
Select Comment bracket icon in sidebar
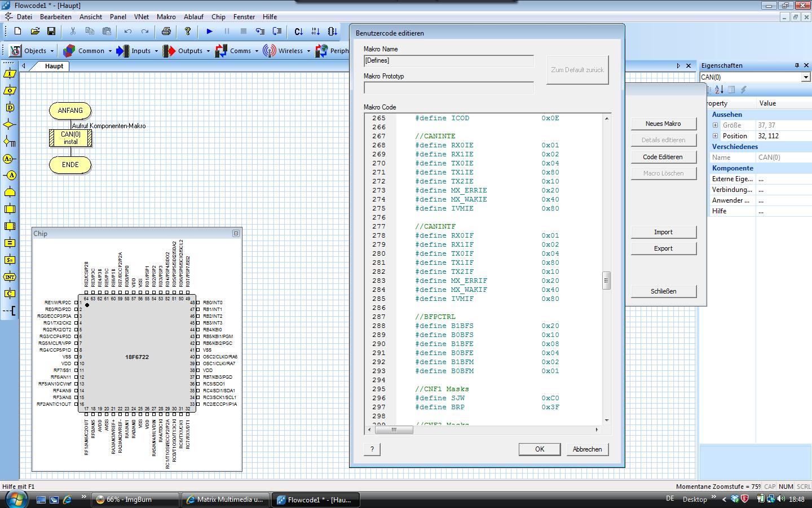pyautogui.click(x=10, y=311)
